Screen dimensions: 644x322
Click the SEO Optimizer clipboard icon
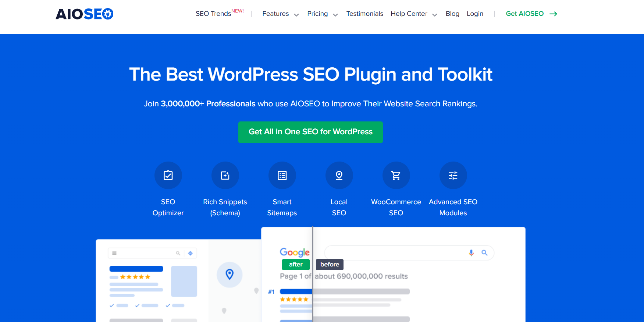(x=168, y=176)
